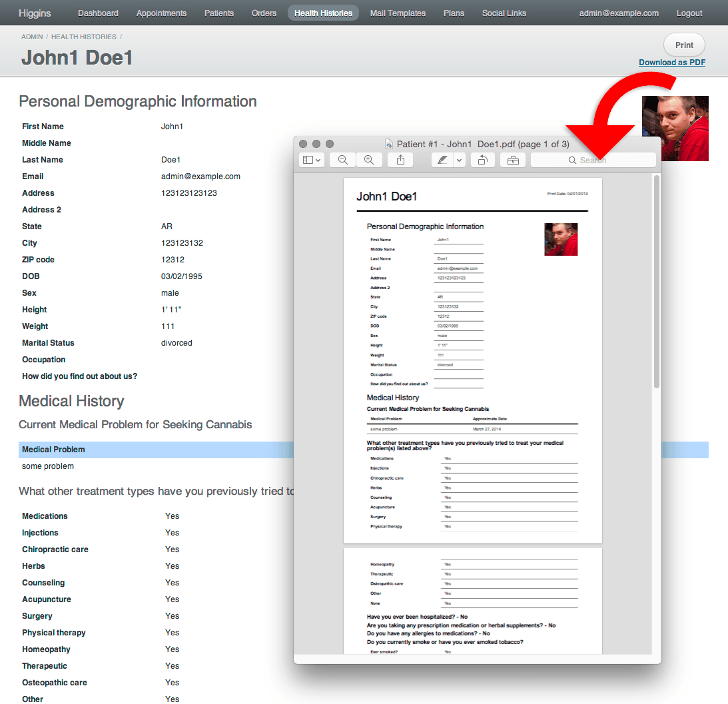Select the markup pen tool icon
The width and height of the screenshot is (728, 704).
pyautogui.click(x=442, y=161)
